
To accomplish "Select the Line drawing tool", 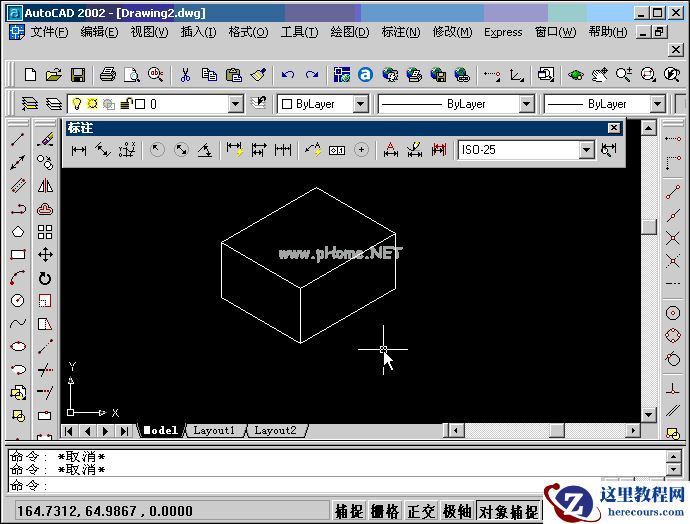I will point(18,139).
